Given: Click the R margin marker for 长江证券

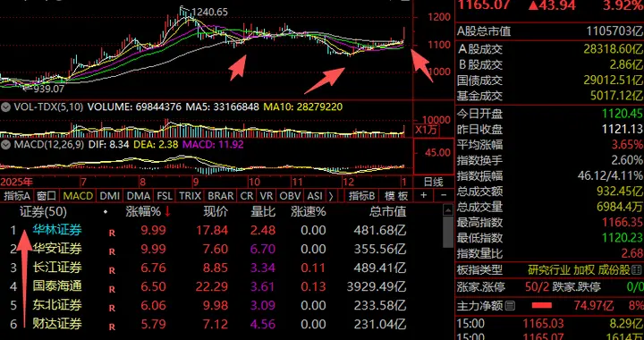Looking at the screenshot, I should click(112, 270).
